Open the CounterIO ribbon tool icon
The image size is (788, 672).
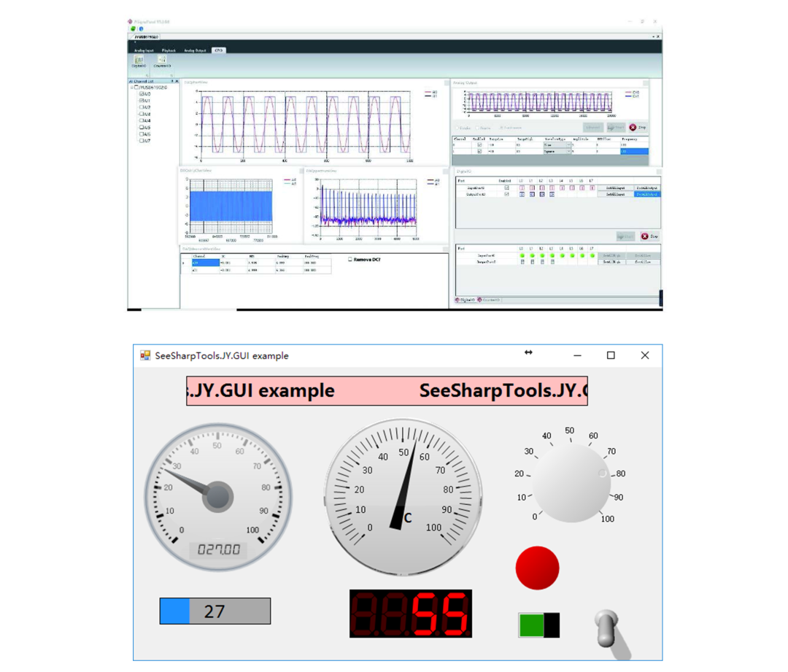coord(162,59)
